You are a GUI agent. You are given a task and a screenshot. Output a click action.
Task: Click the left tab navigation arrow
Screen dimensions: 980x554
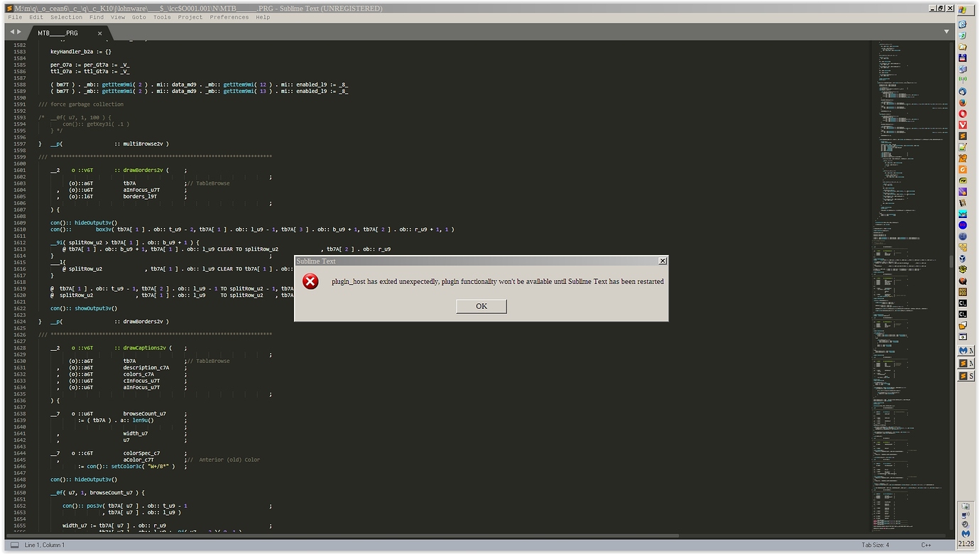pos(13,32)
